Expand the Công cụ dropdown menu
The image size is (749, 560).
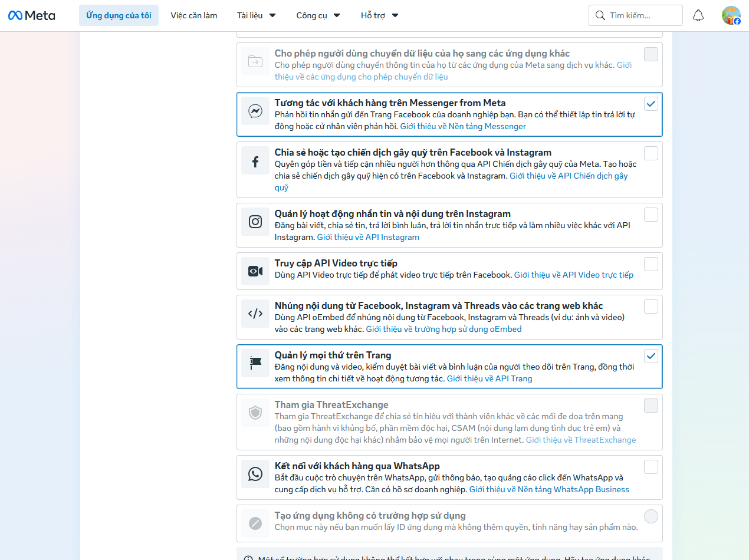click(x=318, y=15)
